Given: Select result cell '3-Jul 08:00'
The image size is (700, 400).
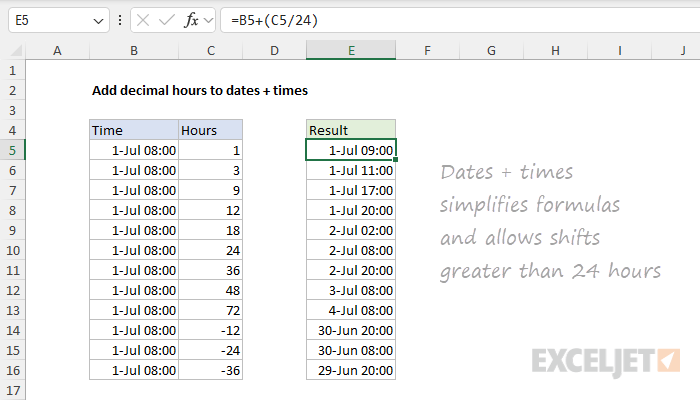Looking at the screenshot, I should 351,291.
